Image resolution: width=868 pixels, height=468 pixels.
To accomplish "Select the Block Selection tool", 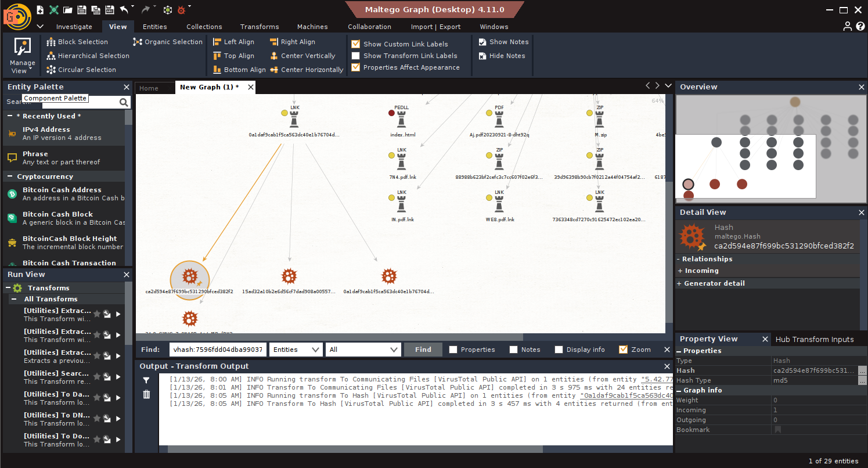I will 77,42.
